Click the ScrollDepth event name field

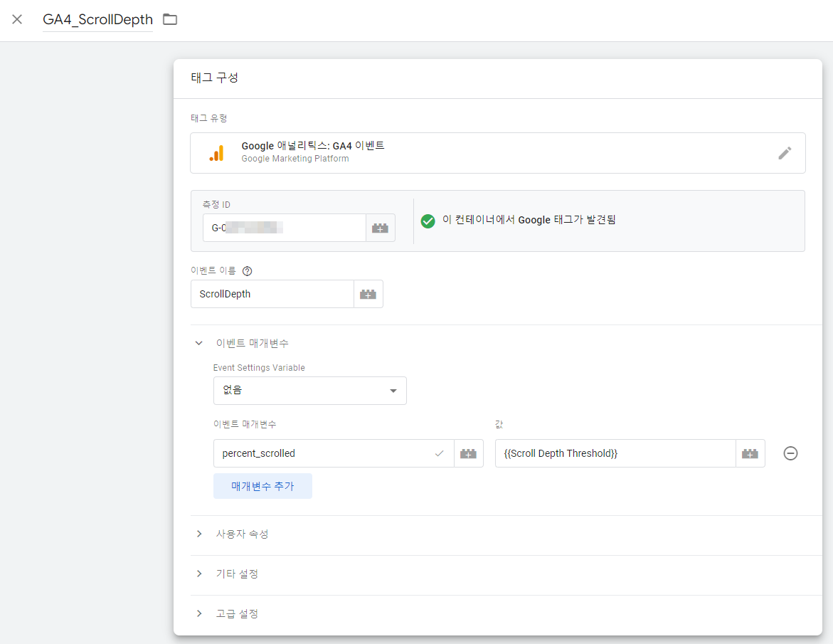[x=272, y=294]
